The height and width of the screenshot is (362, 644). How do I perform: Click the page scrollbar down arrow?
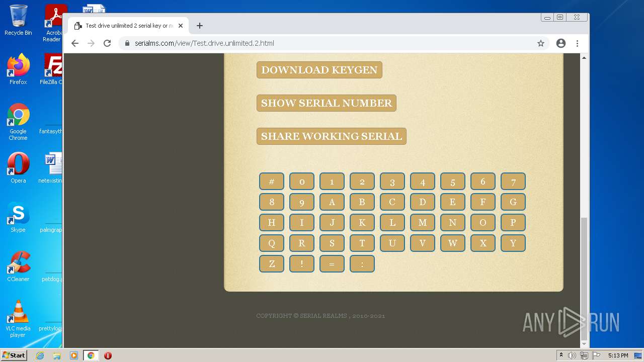tap(584, 344)
